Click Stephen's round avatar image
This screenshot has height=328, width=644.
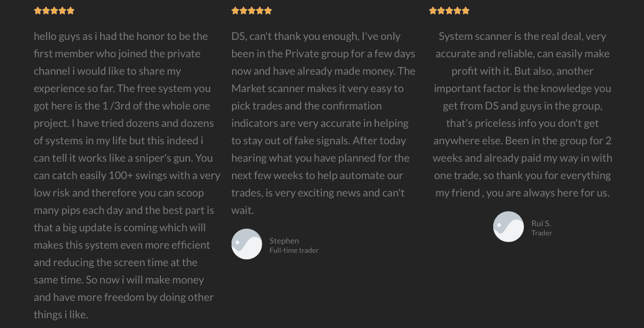[247, 244]
